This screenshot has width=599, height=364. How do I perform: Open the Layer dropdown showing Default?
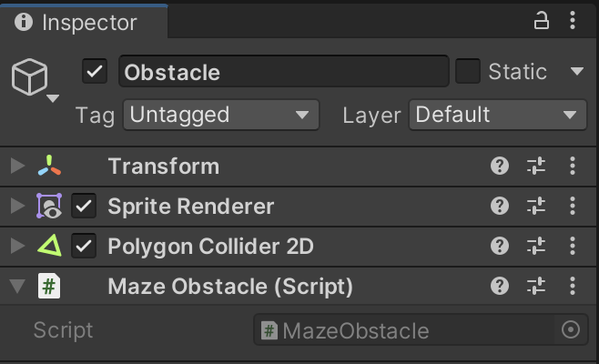(x=497, y=115)
